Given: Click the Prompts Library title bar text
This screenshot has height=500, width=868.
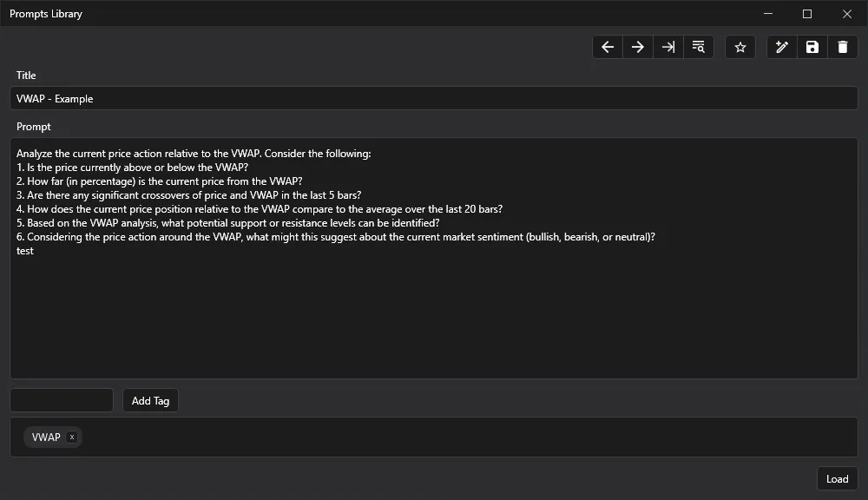Looking at the screenshot, I should tap(45, 14).
